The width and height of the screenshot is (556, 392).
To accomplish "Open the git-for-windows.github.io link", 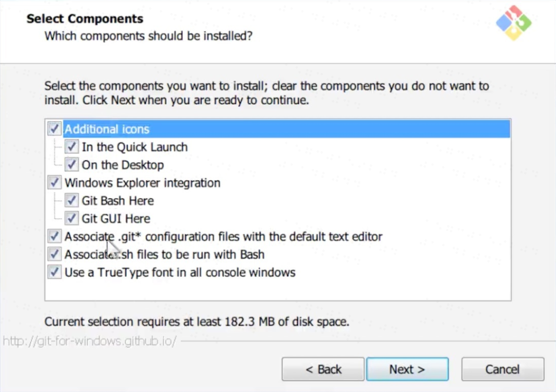I will (x=90, y=342).
